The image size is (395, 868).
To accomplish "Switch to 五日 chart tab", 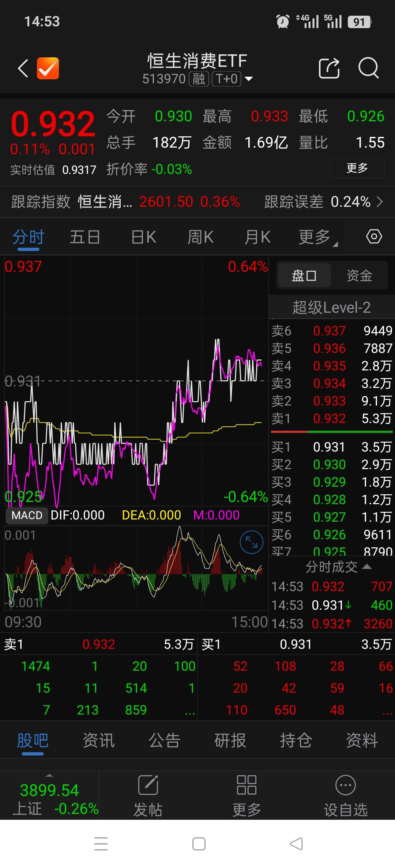I will (x=85, y=237).
